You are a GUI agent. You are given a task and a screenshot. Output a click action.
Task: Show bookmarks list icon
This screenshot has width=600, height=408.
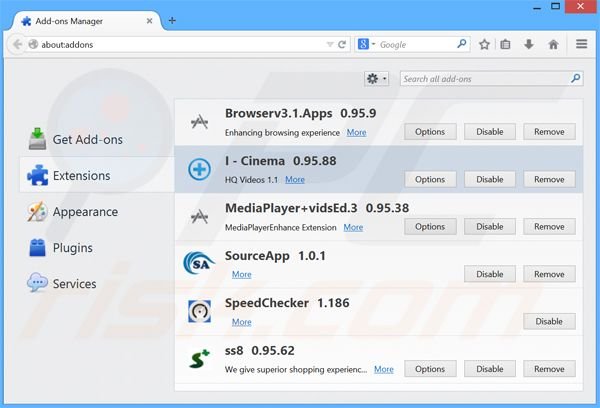click(x=505, y=44)
